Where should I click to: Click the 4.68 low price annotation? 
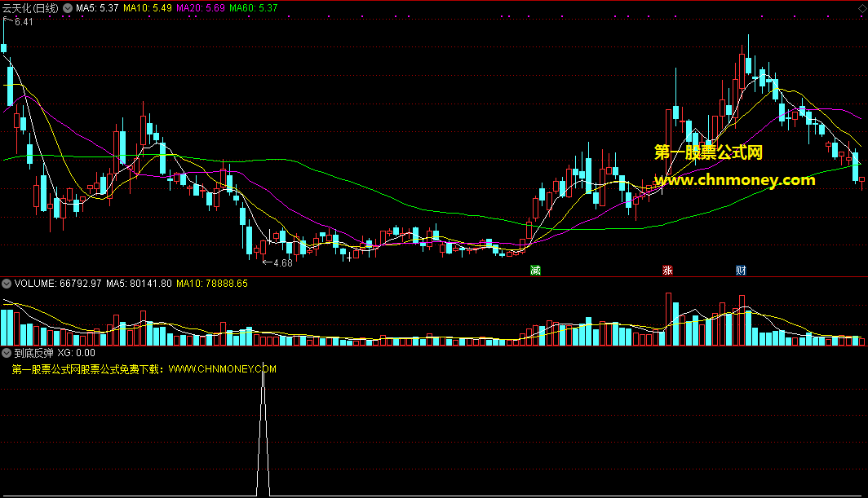point(283,262)
